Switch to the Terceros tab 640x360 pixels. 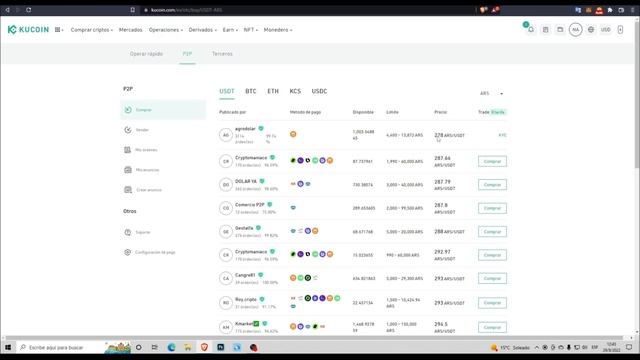[222, 53]
